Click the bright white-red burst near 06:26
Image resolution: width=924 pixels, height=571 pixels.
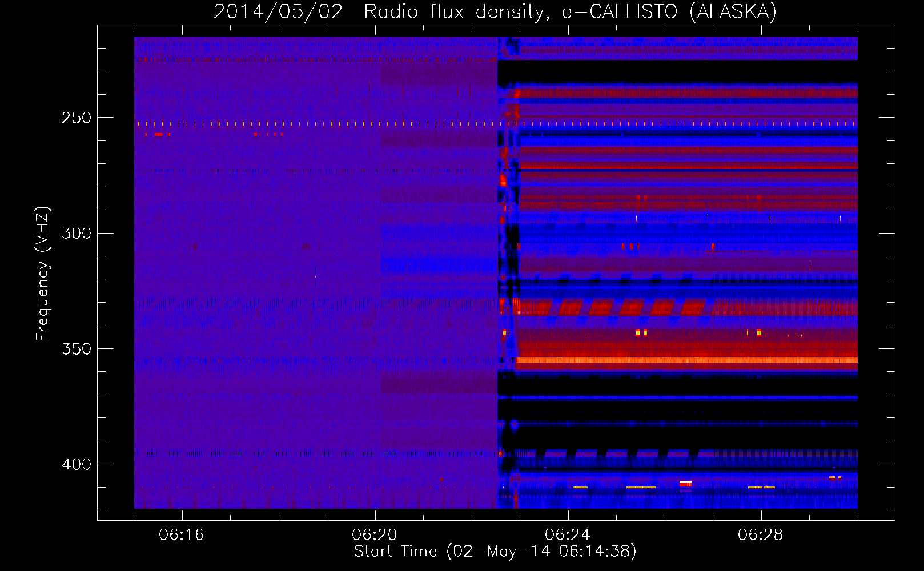click(685, 484)
